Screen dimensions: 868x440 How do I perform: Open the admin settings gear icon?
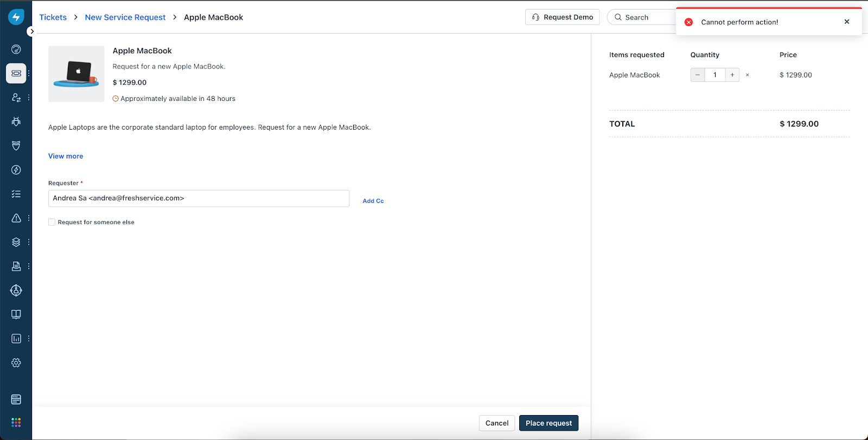coord(16,362)
